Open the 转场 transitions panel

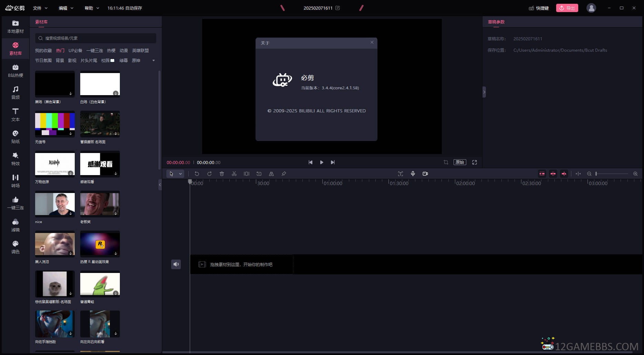click(15, 181)
